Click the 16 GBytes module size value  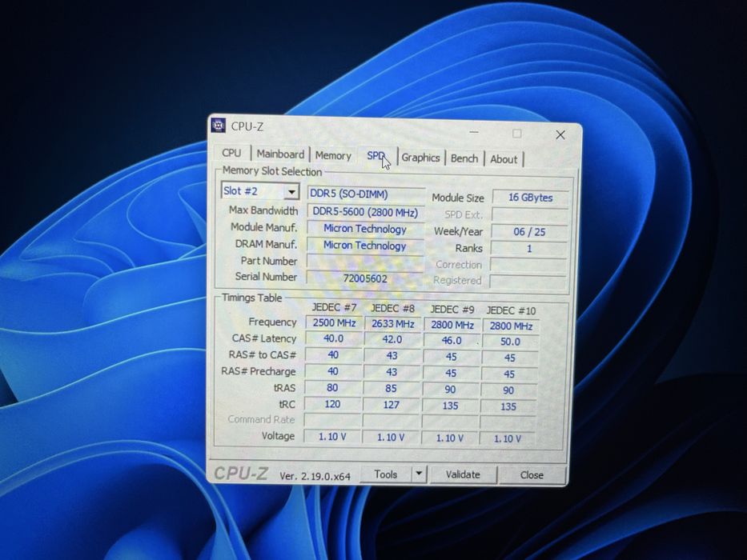click(x=530, y=198)
